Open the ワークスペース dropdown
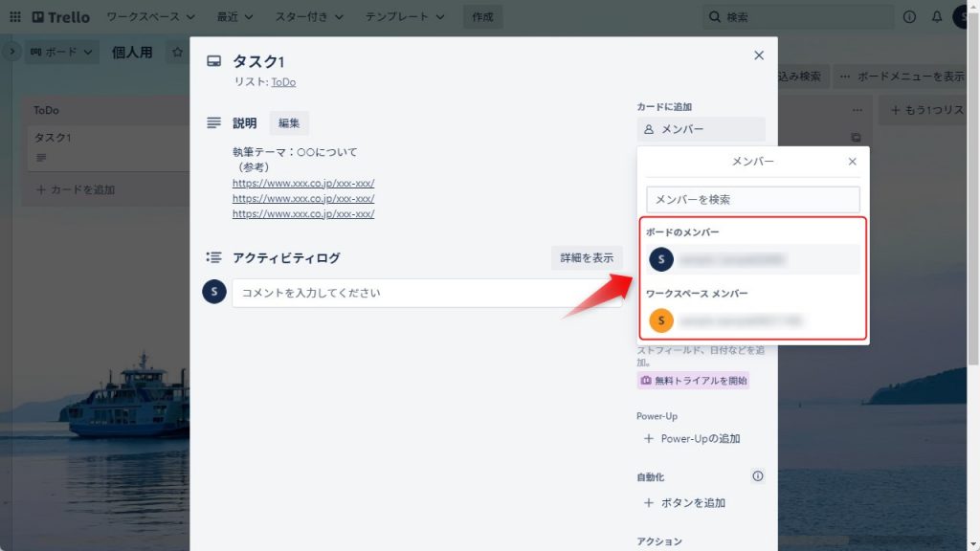This screenshot has width=980, height=551. (150, 17)
